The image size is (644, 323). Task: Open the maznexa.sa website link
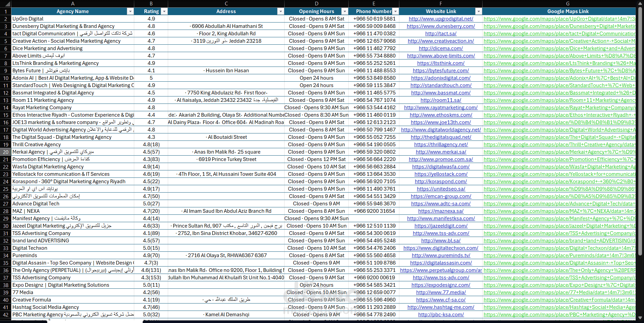point(441,211)
